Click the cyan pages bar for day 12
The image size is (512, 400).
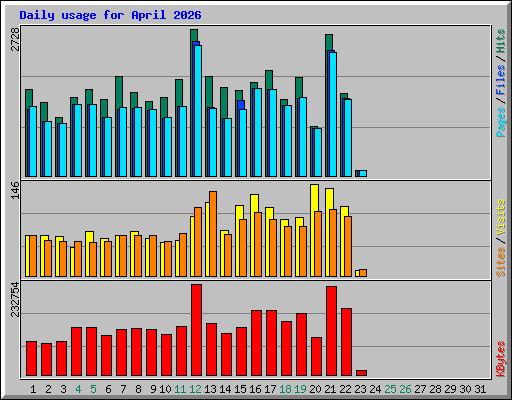(198, 111)
